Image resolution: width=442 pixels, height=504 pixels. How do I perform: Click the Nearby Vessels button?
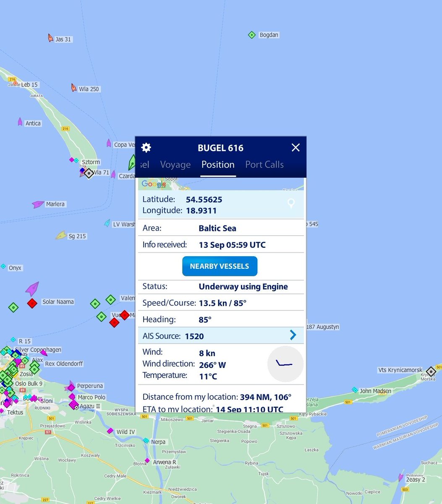(220, 266)
